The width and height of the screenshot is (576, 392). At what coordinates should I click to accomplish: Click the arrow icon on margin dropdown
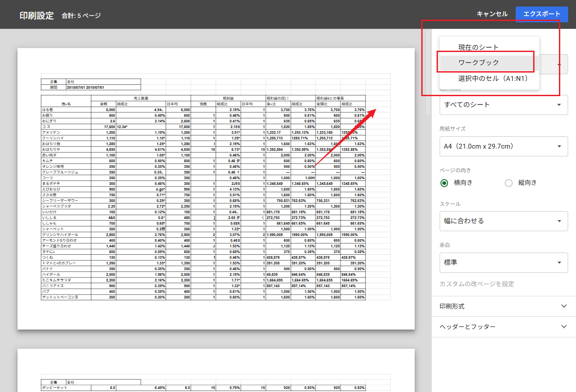pos(559,263)
